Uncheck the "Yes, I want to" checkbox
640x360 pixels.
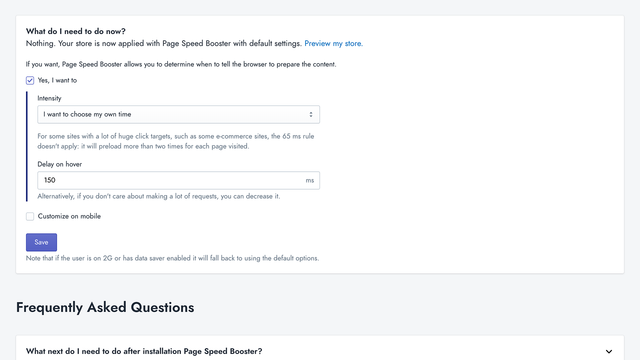pos(30,80)
